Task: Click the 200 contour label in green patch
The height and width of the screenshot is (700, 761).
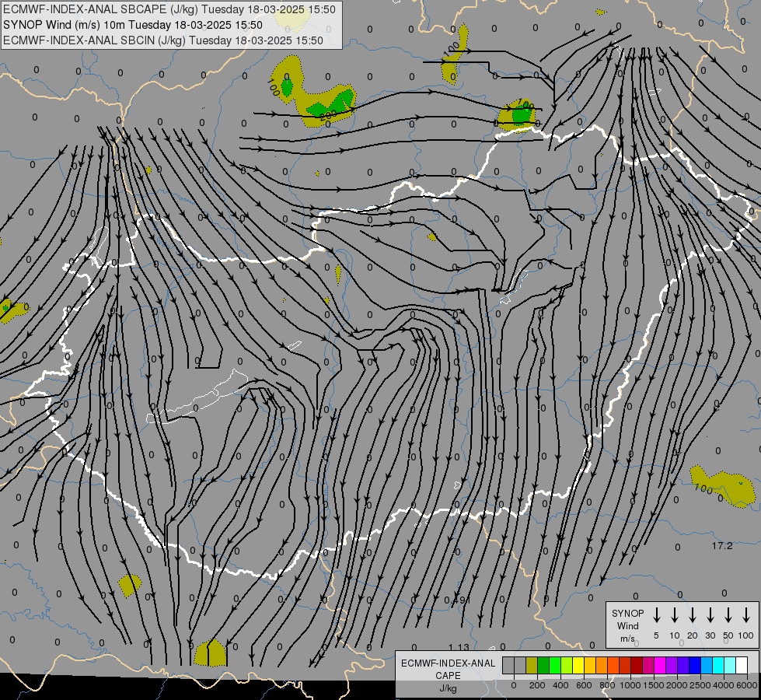Action: coord(329,116)
